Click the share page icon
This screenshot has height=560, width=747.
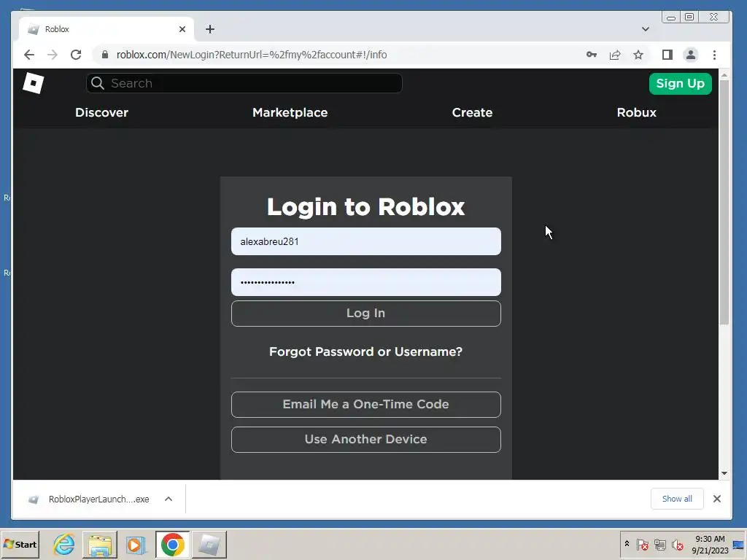(615, 55)
